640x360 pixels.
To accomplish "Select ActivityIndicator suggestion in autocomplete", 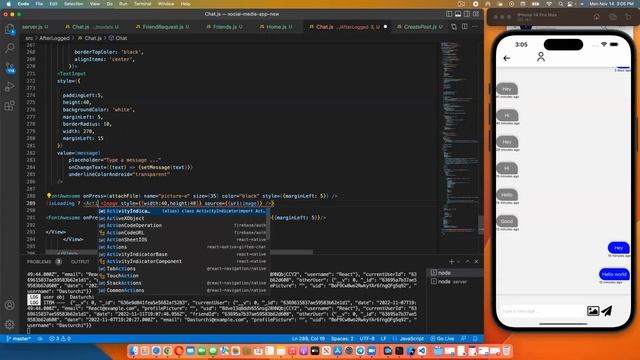I will (183, 211).
